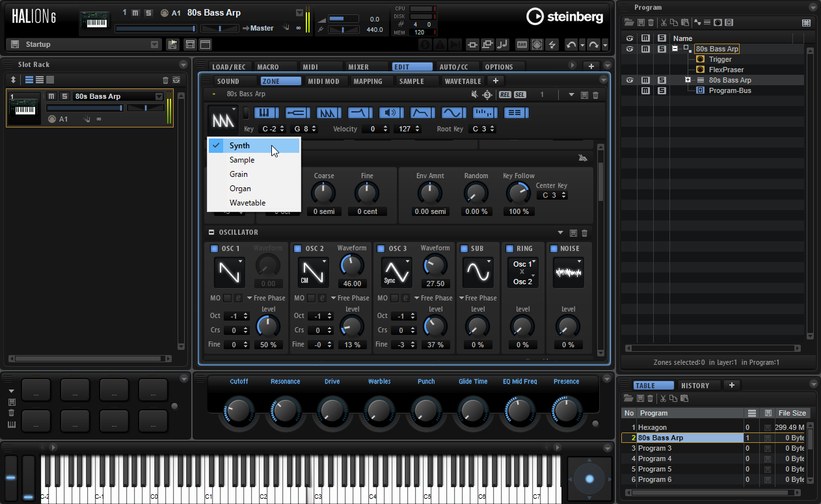Toggle visibility eye for 80s Bass Arp program
821x504 pixels.
(x=629, y=49)
